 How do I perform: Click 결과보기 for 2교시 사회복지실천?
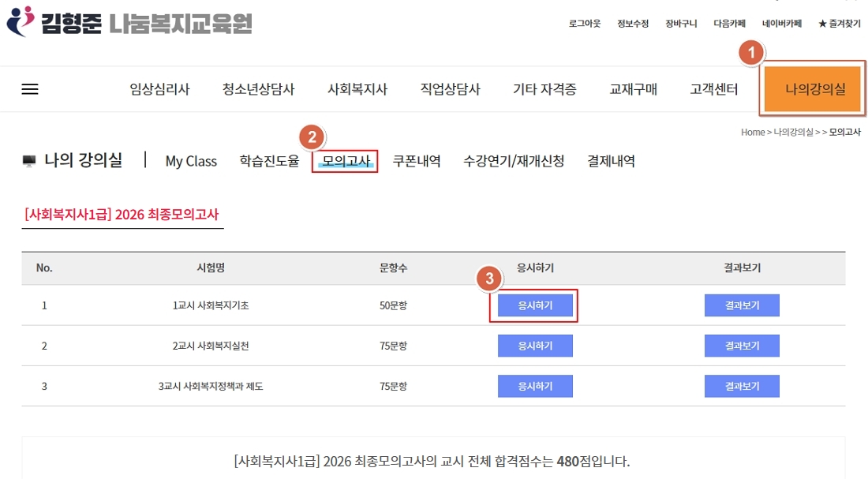pyautogui.click(x=742, y=346)
